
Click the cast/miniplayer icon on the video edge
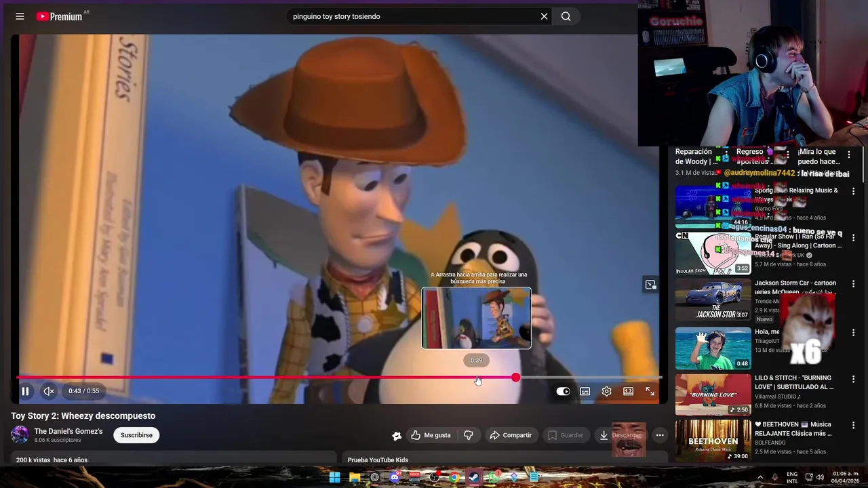pos(650,285)
